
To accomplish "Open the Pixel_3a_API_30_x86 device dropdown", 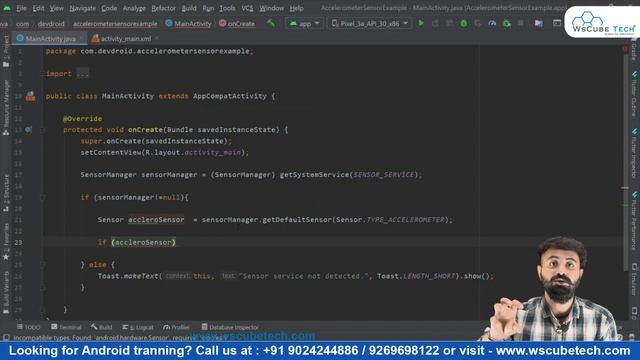I will (x=369, y=24).
